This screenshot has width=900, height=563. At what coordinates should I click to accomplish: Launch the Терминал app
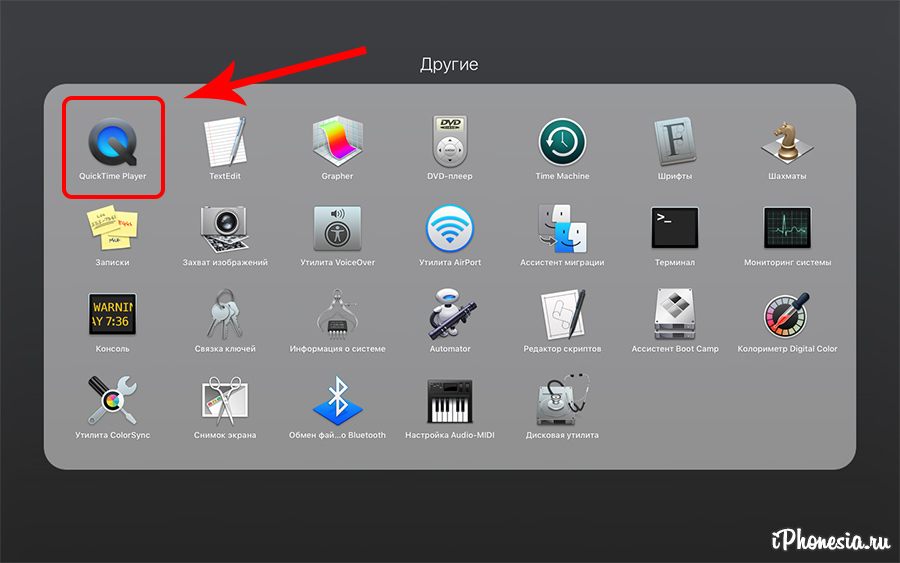click(x=675, y=228)
